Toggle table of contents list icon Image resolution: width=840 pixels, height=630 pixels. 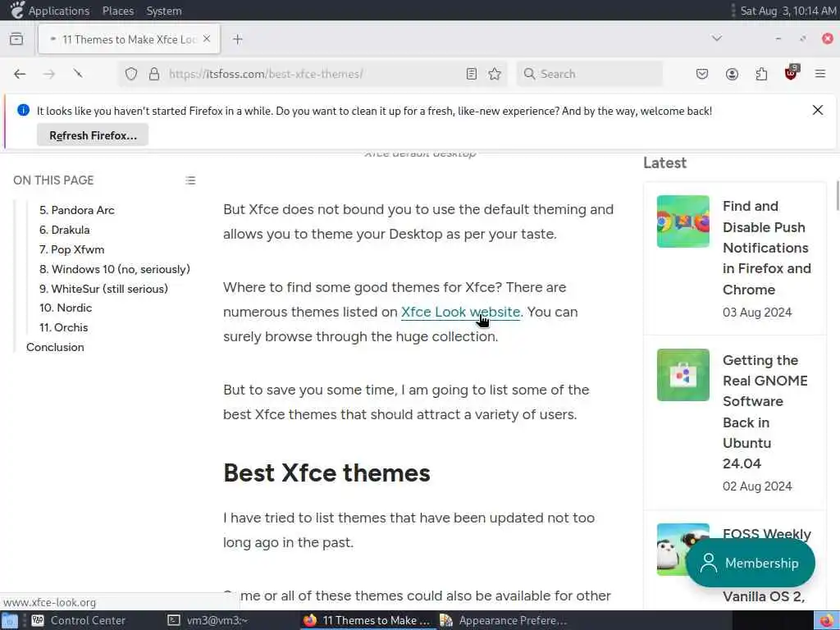coord(190,180)
